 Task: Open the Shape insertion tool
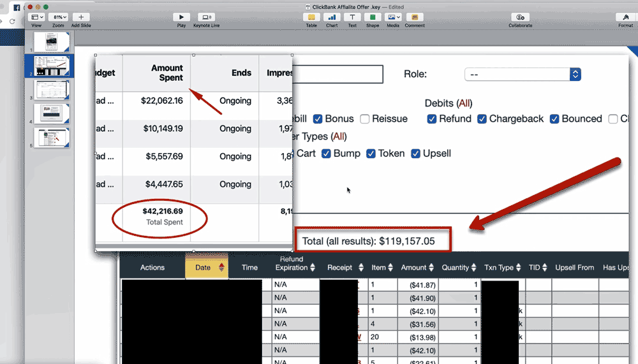[x=373, y=17]
